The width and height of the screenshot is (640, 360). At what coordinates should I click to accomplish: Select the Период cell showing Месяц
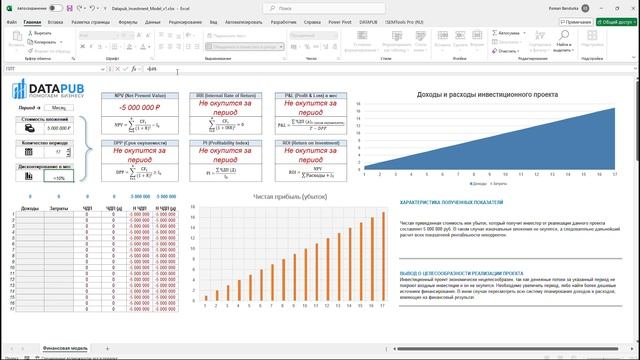(59, 108)
